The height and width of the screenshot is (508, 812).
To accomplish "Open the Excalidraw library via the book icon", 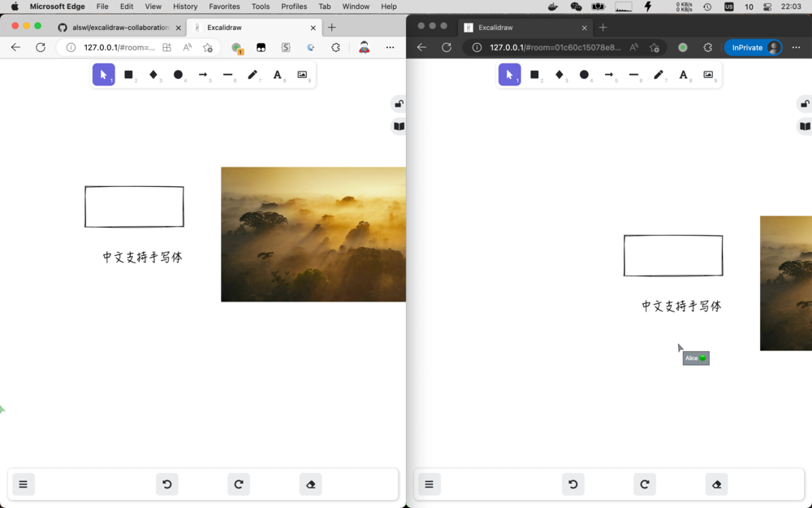I will point(399,127).
